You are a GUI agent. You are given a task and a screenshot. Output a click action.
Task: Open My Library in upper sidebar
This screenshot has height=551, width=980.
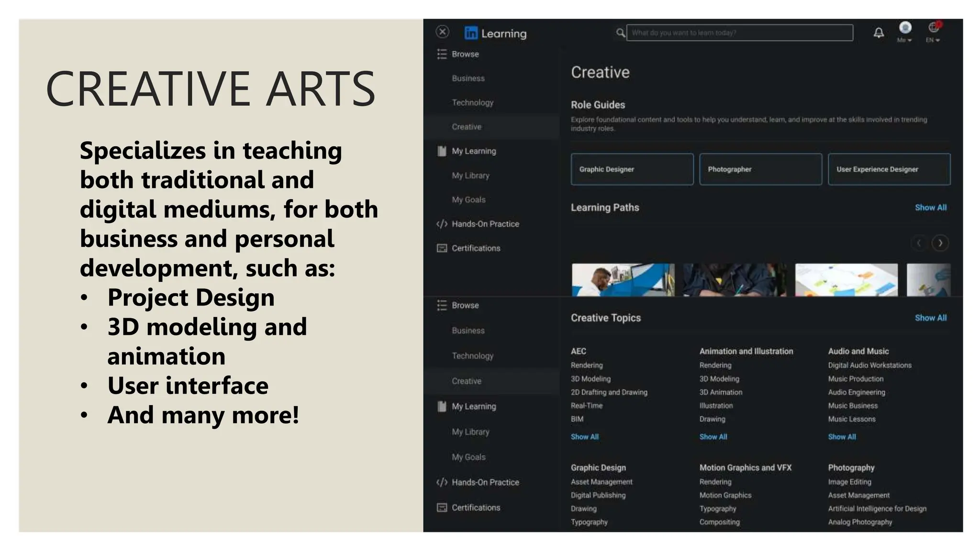[470, 176]
